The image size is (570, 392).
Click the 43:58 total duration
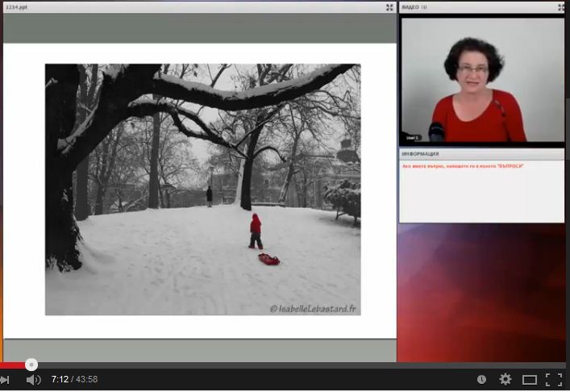pyautogui.click(x=87, y=380)
